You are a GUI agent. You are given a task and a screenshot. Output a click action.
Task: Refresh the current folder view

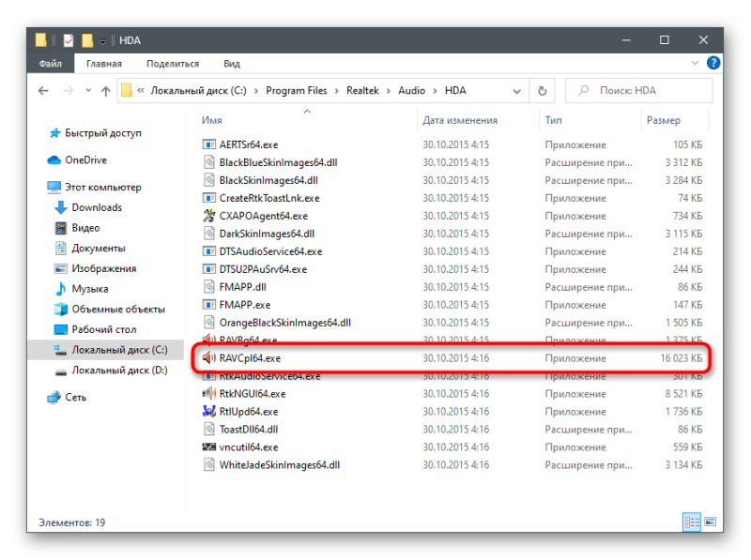coord(542,90)
